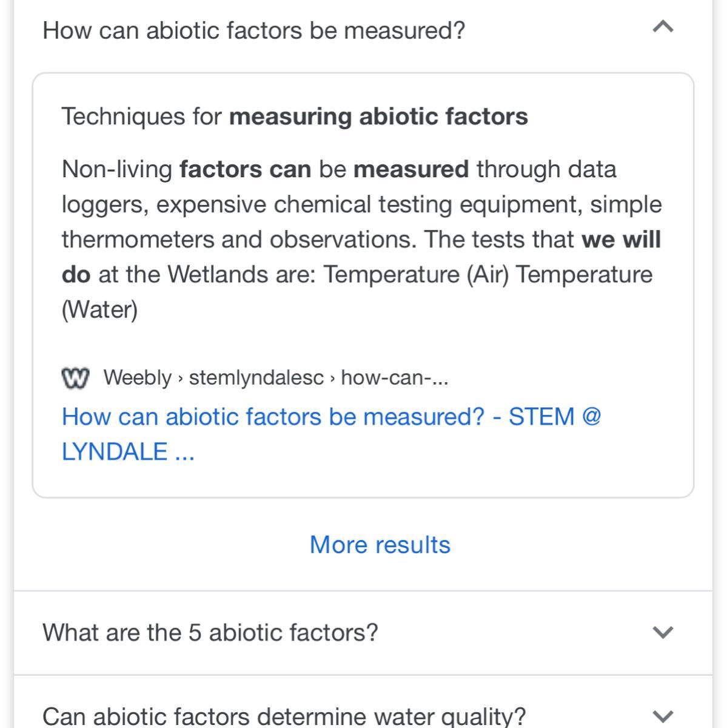This screenshot has height=728, width=727.
Task: Click 'Techniques for measuring abiotic factors' heading
Action: click(x=295, y=116)
